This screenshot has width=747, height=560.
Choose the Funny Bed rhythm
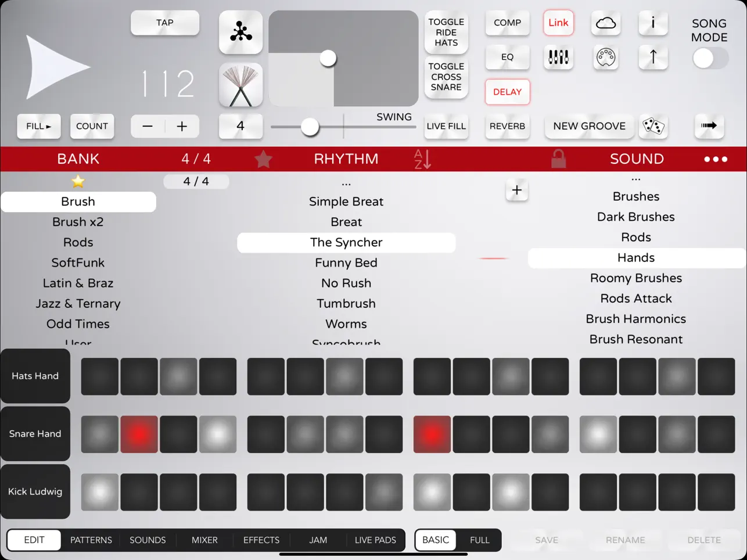(346, 263)
